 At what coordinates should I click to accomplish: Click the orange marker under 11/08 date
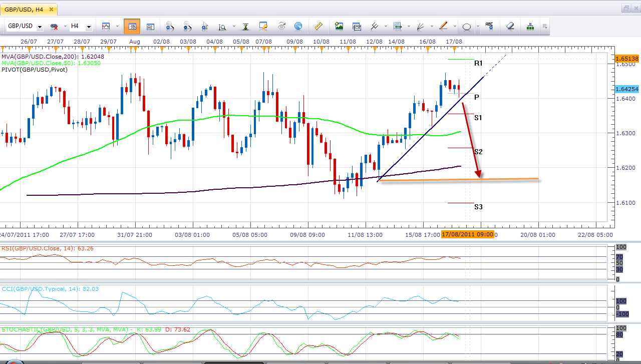pyautogui.click(x=348, y=49)
